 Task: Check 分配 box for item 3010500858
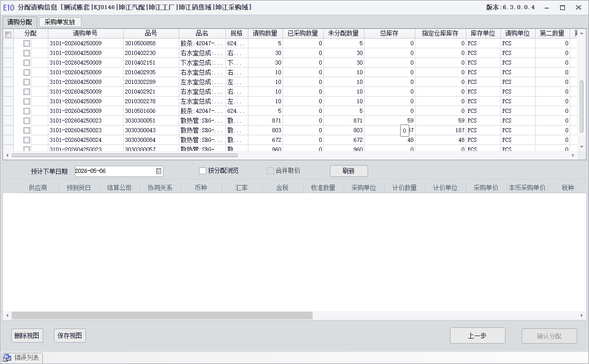26,44
